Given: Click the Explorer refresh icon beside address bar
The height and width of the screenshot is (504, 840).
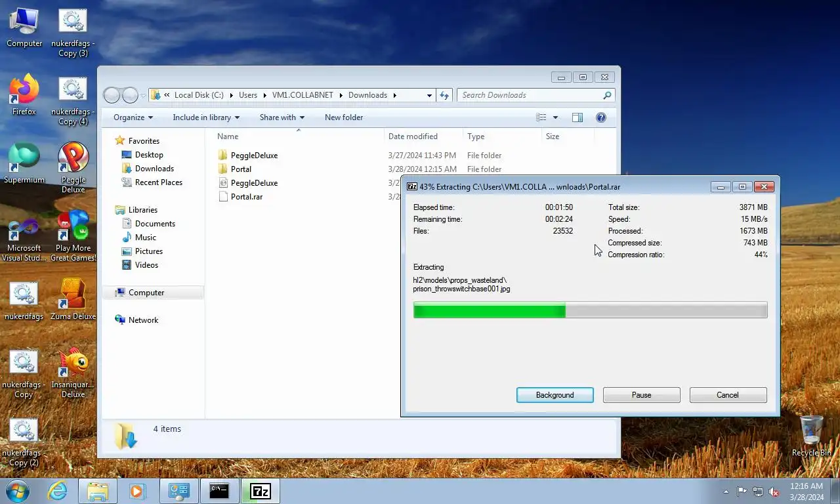Looking at the screenshot, I should (x=444, y=95).
